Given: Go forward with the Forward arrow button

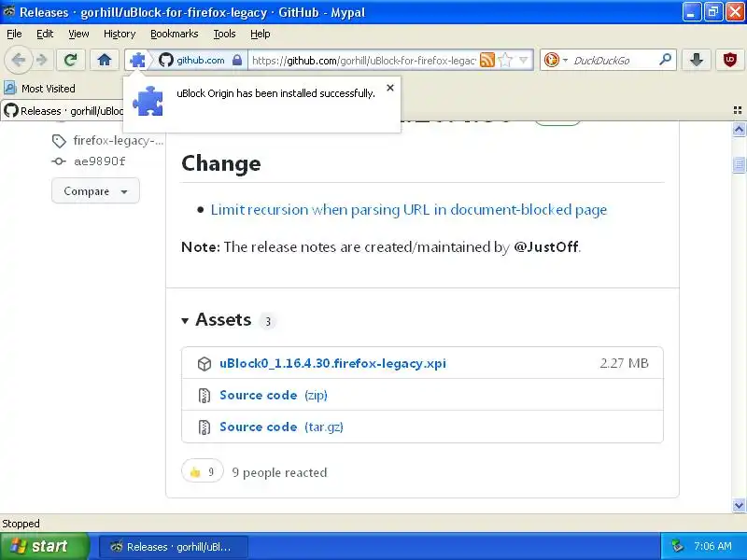Looking at the screenshot, I should [42, 60].
